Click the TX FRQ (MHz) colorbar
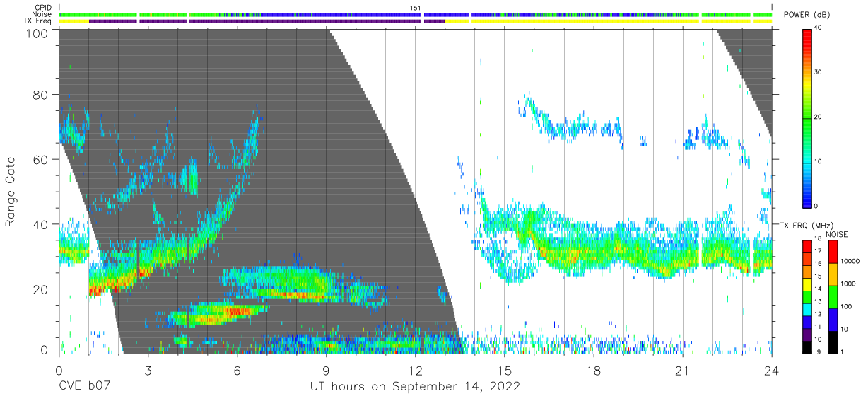This screenshot has height=401, width=868. coord(807,296)
